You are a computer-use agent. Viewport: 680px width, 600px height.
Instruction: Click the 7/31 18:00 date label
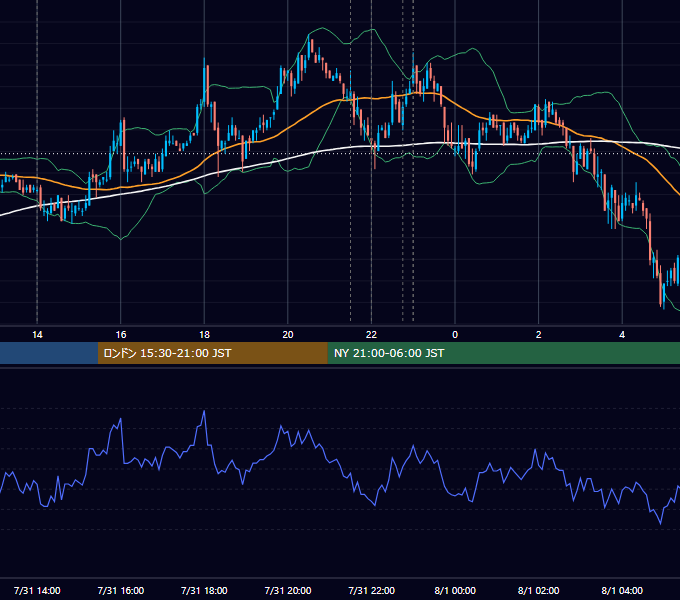tap(204, 590)
